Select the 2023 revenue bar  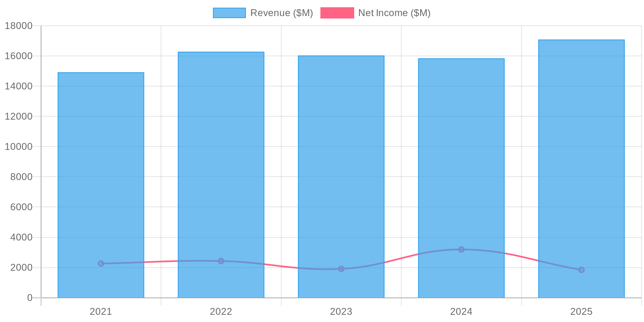click(x=341, y=169)
